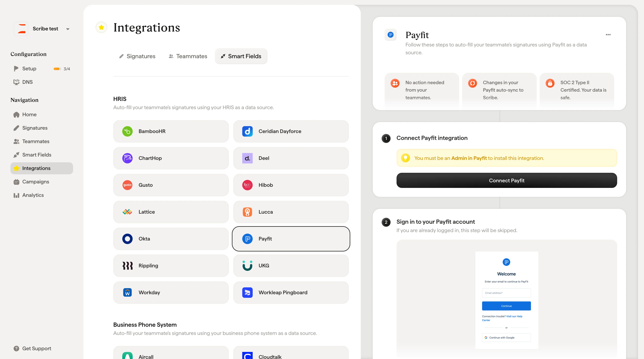
Task: Switch to the Signatures tab
Action: tap(137, 56)
